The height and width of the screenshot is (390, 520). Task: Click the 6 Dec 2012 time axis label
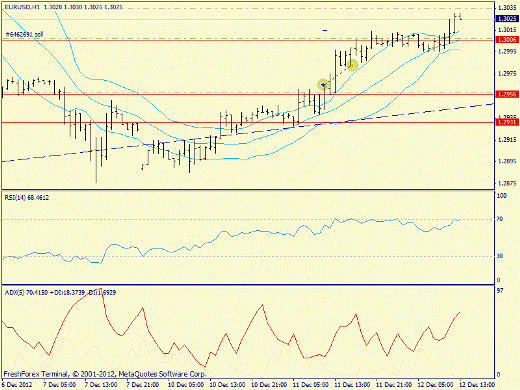(18, 385)
